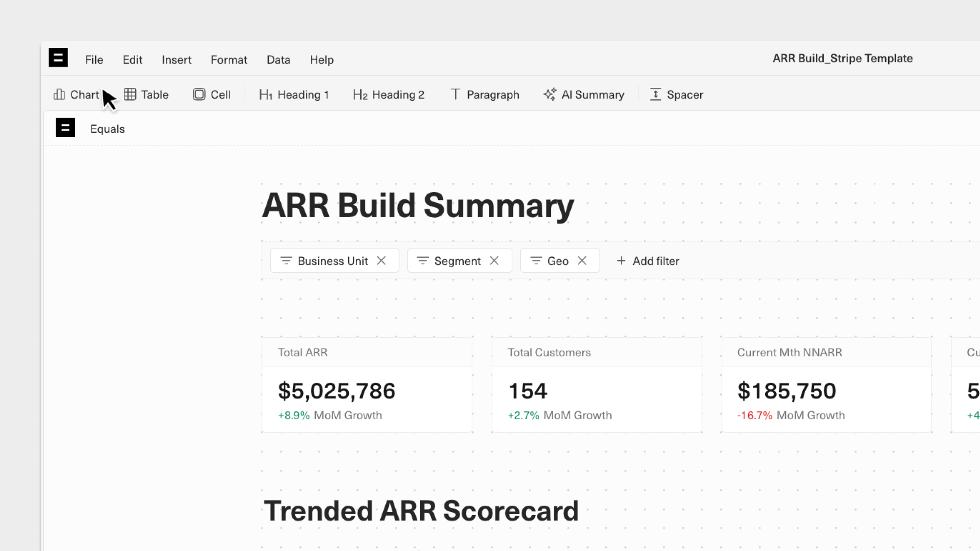Open the Format menu

coord(229,60)
